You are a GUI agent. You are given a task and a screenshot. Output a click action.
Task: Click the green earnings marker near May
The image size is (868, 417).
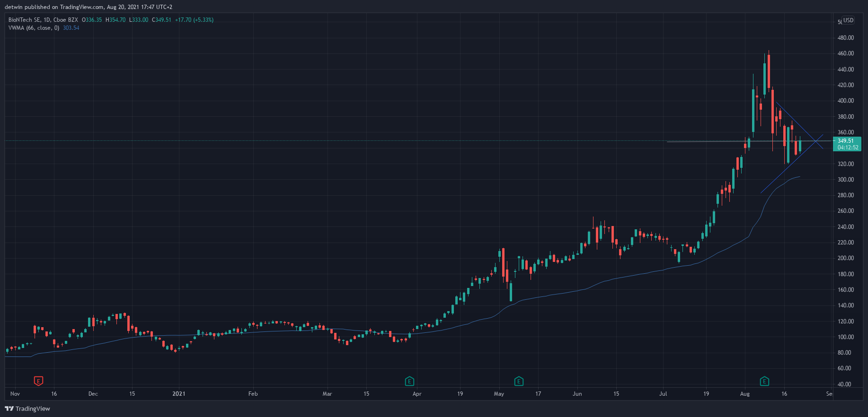(519, 381)
